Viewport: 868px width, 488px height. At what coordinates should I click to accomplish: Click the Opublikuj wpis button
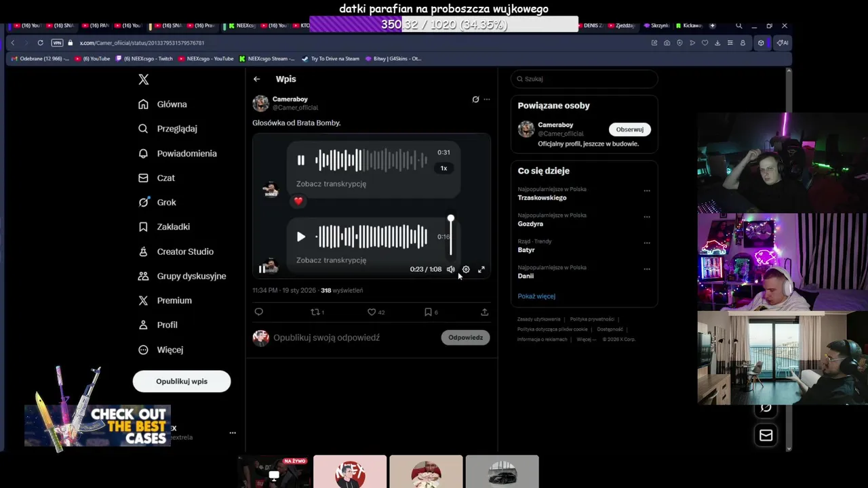pos(182,381)
